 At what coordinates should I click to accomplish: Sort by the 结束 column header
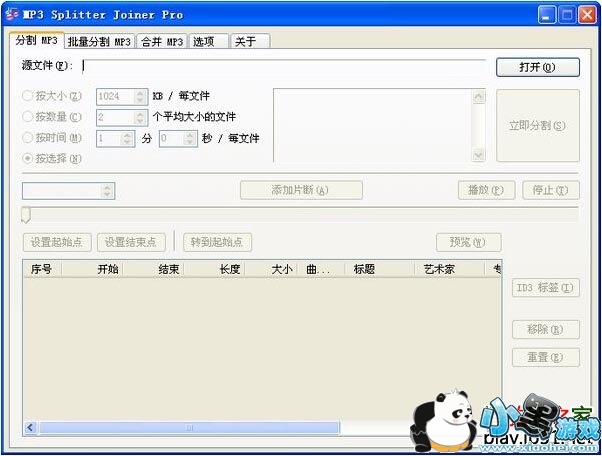(x=154, y=269)
